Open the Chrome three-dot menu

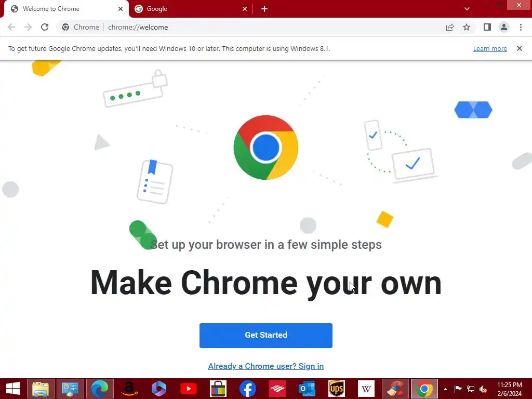point(521,27)
